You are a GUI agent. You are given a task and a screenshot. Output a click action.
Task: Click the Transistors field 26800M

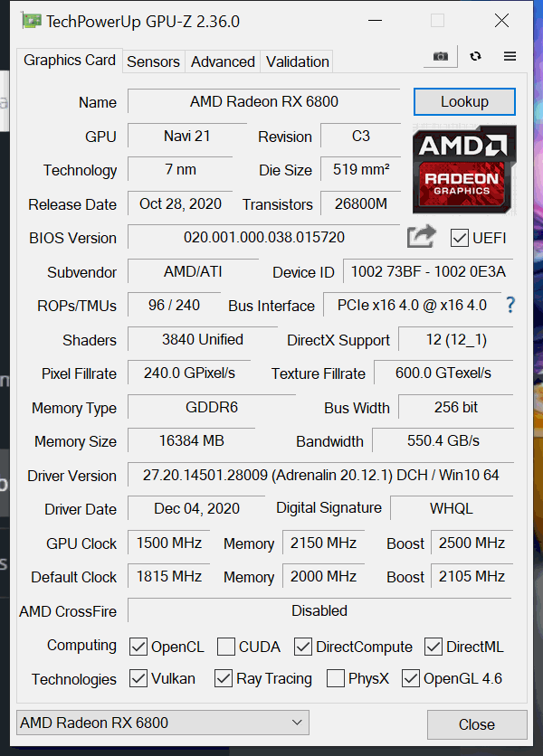(x=361, y=204)
